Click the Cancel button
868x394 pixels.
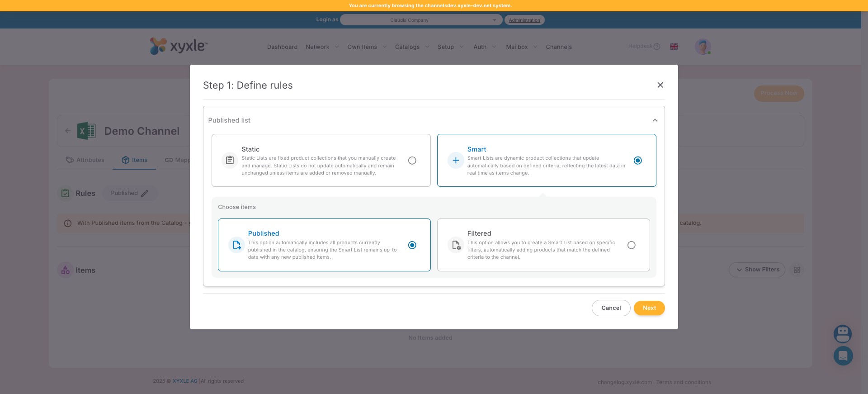point(611,308)
